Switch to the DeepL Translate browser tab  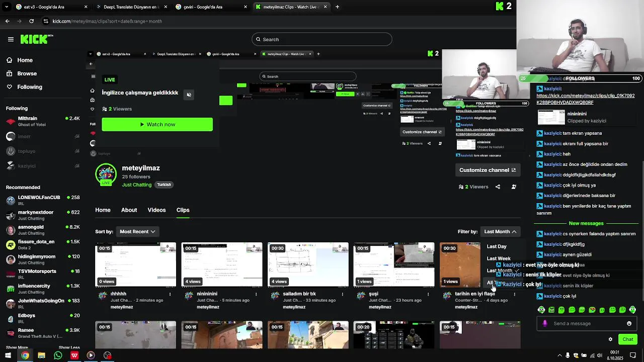pos(131,7)
